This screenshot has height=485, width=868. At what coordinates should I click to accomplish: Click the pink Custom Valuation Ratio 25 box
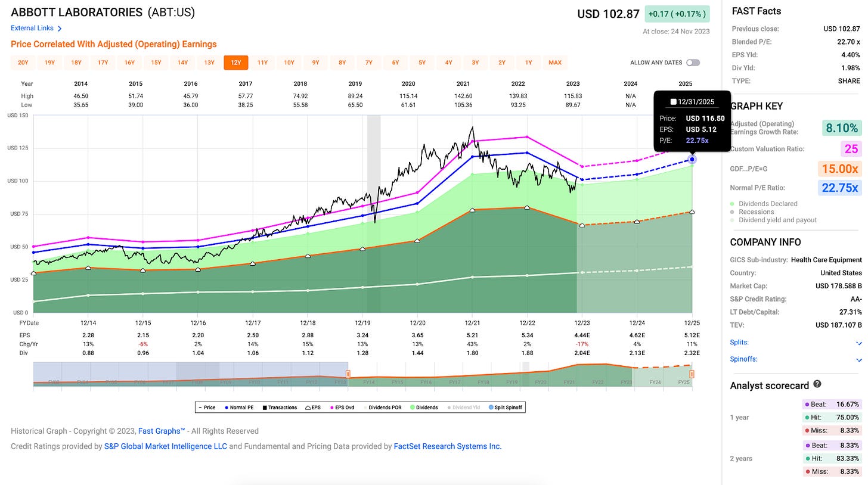pos(851,148)
